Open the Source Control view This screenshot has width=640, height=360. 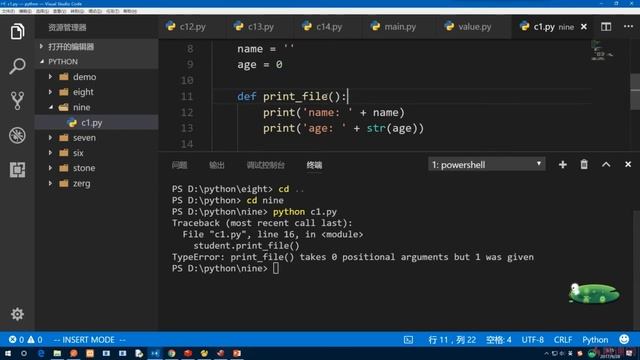point(17,100)
